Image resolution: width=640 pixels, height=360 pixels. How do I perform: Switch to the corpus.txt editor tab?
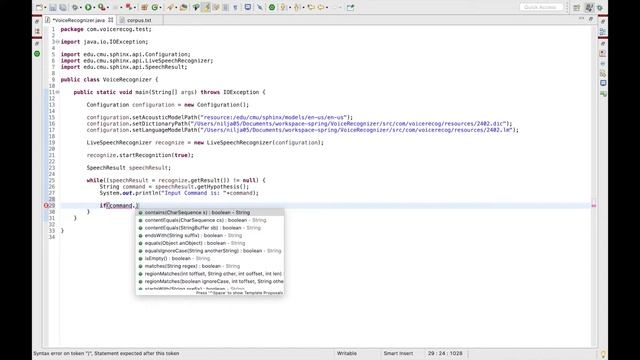[x=139, y=20]
